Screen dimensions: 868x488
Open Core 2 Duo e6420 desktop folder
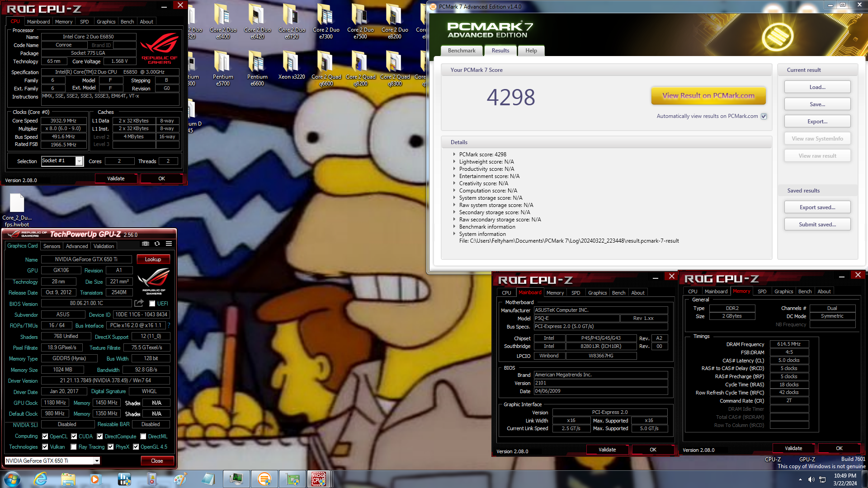(x=257, y=21)
